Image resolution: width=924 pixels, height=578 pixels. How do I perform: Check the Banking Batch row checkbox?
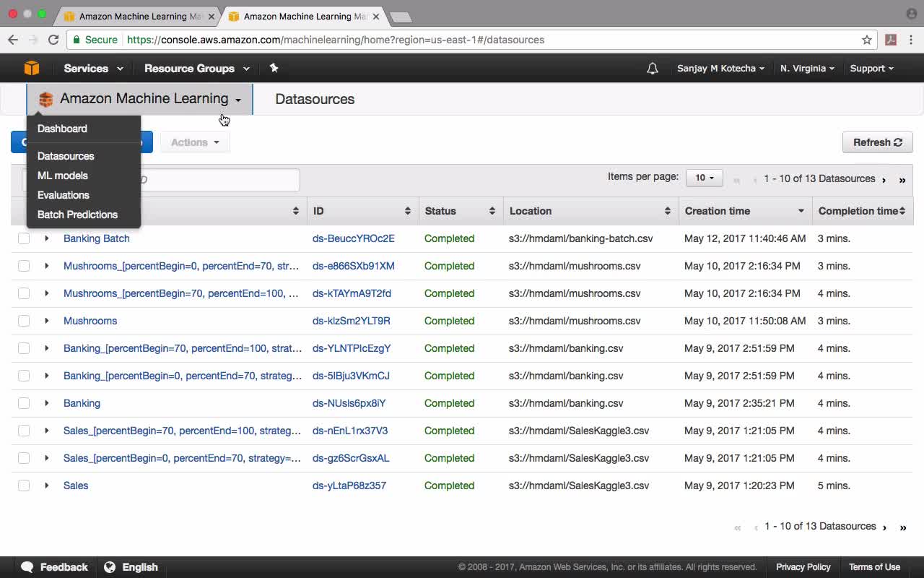coord(24,238)
